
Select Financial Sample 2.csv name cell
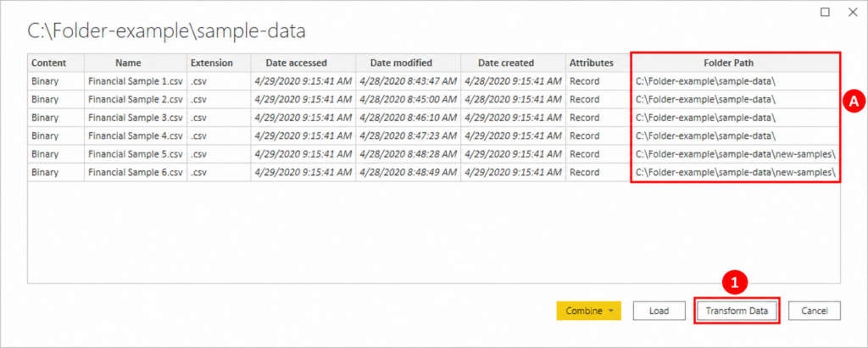click(x=136, y=100)
